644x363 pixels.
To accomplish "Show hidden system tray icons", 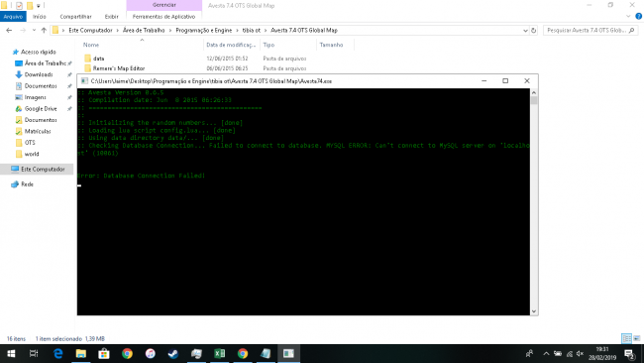I will point(546,353).
